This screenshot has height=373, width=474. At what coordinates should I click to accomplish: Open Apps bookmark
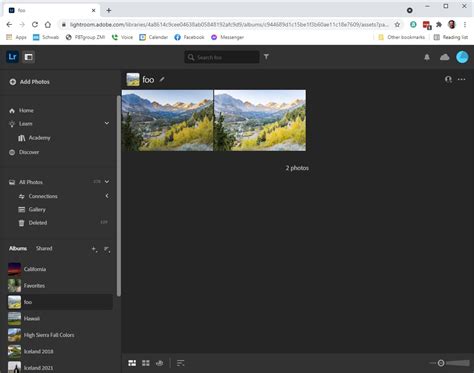pos(17,37)
